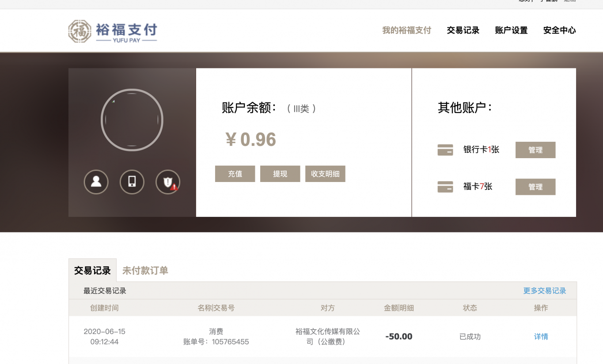Open 详情 for the -50.00 transaction
Image resolution: width=603 pixels, height=364 pixels.
pyautogui.click(x=541, y=337)
